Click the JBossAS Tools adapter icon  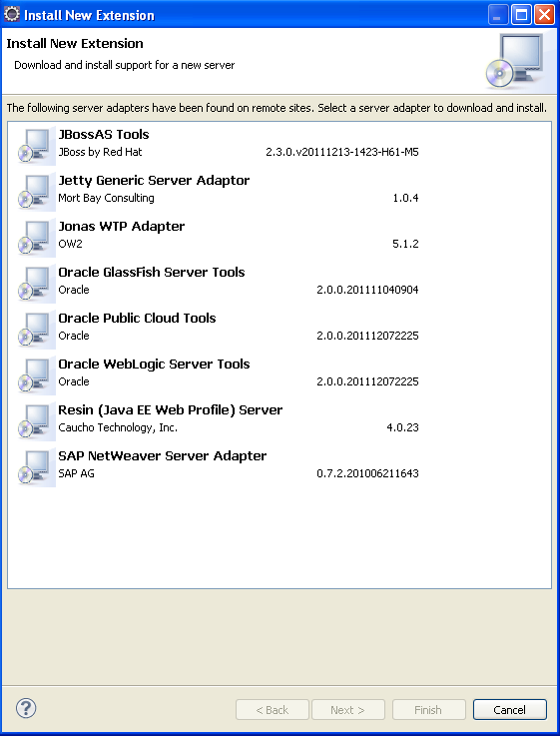click(35, 146)
